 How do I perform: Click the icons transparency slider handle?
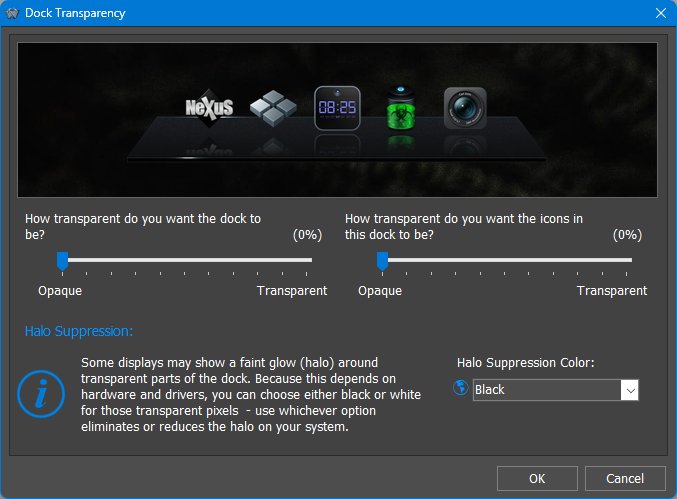[x=383, y=262]
